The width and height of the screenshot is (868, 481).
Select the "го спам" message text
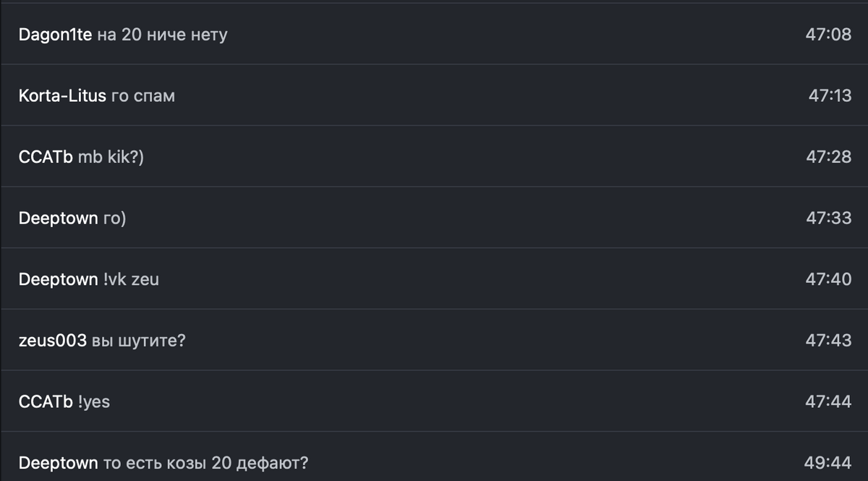142,95
